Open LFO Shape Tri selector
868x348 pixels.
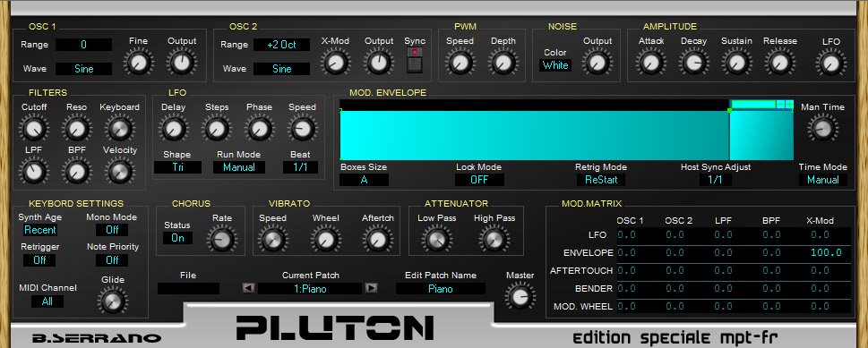[177, 167]
